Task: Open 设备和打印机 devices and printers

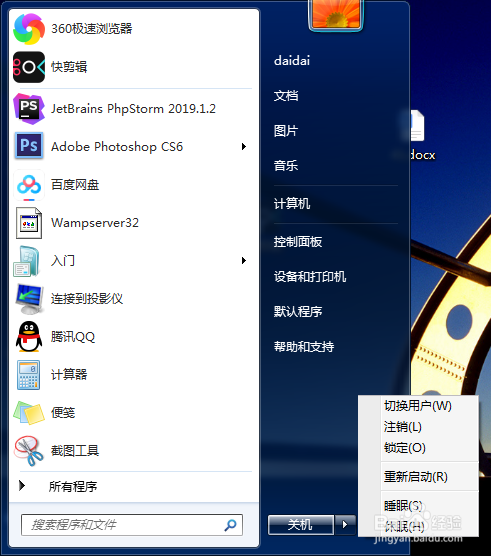Action: (310, 277)
